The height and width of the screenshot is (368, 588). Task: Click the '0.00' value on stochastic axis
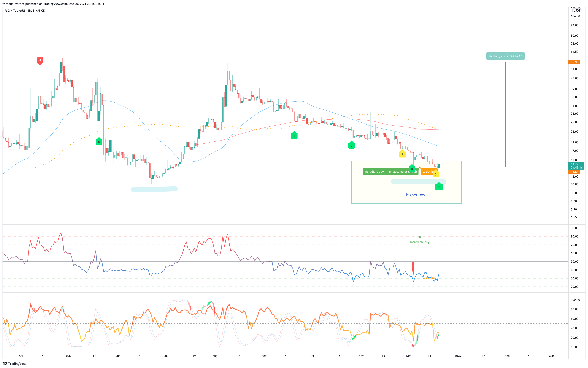click(574, 347)
